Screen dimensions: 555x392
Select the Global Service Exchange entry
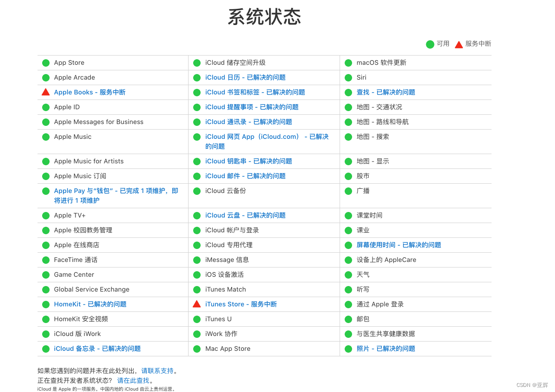pos(92,290)
